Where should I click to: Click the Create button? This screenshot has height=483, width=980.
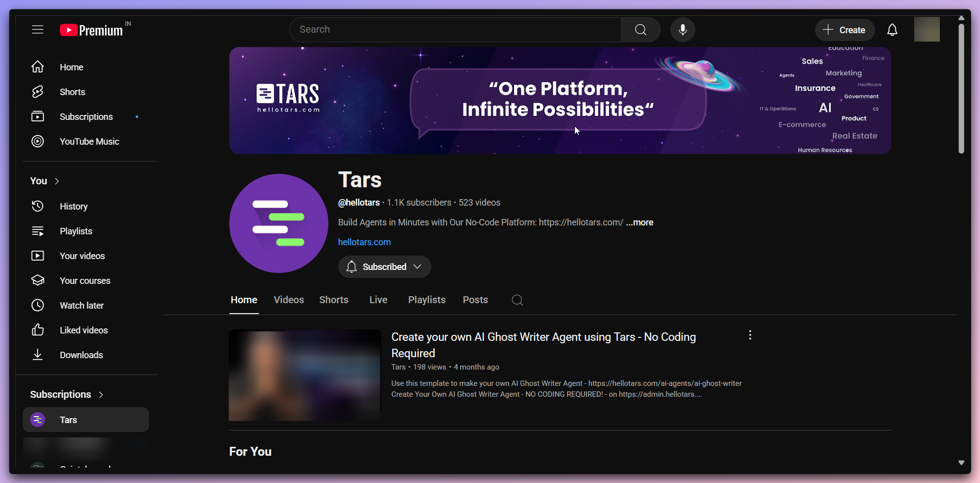[844, 30]
